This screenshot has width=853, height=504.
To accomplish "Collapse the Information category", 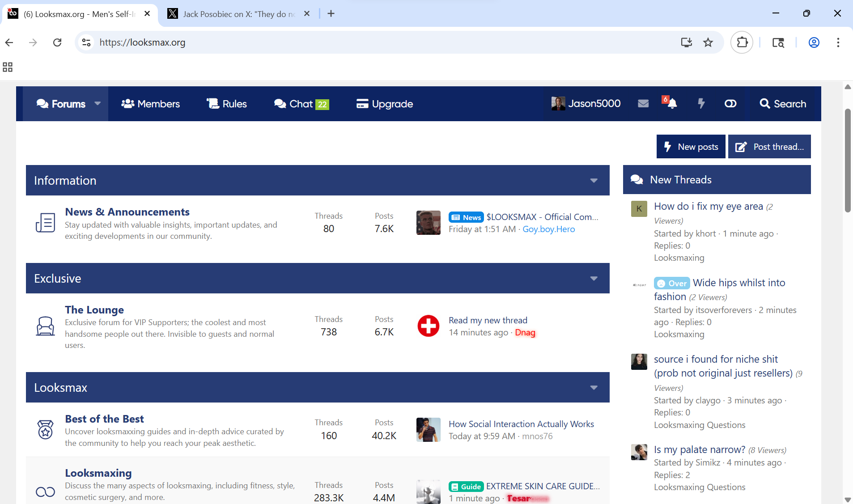I will [594, 181].
